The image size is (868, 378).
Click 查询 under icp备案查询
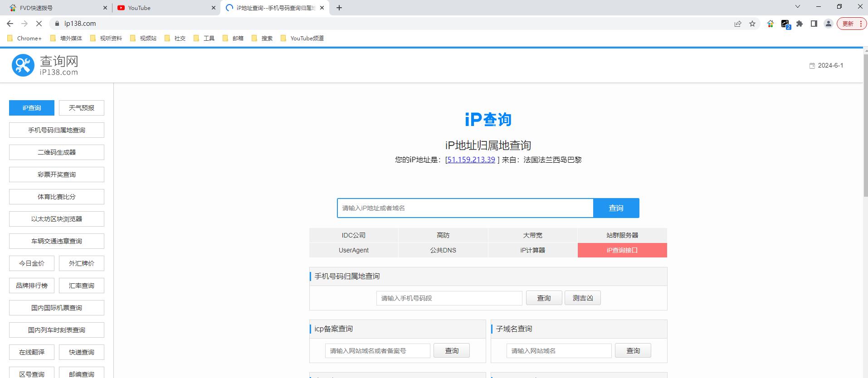(x=452, y=351)
